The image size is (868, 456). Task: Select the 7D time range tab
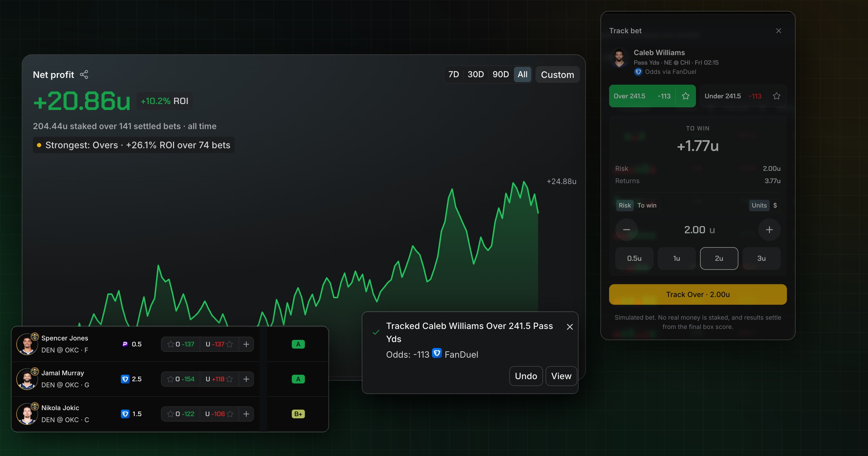[x=454, y=75]
